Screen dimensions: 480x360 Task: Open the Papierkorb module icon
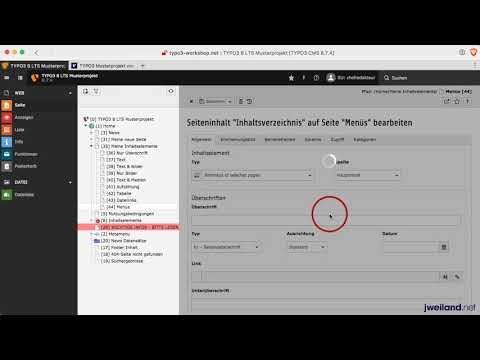coord(6,166)
